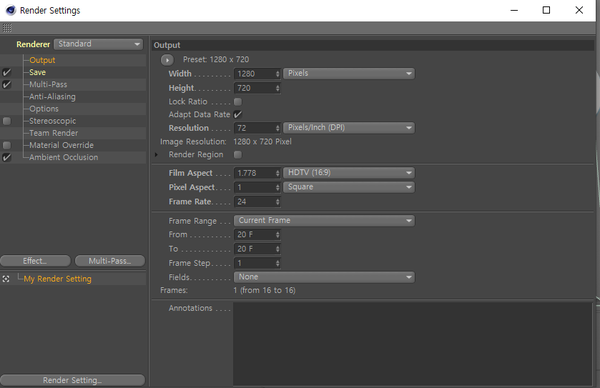Open the Frame Range Current Frame dropdown
This screenshot has width=600, height=388.
click(x=324, y=221)
